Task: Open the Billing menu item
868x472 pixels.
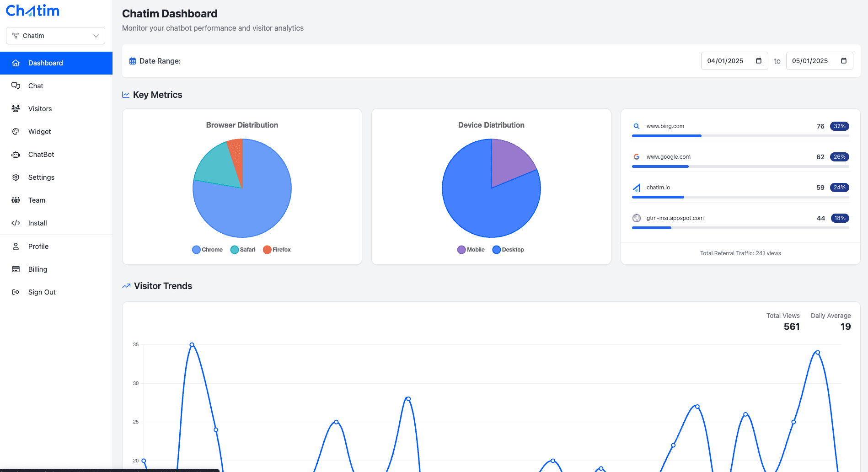Action: pyautogui.click(x=38, y=269)
